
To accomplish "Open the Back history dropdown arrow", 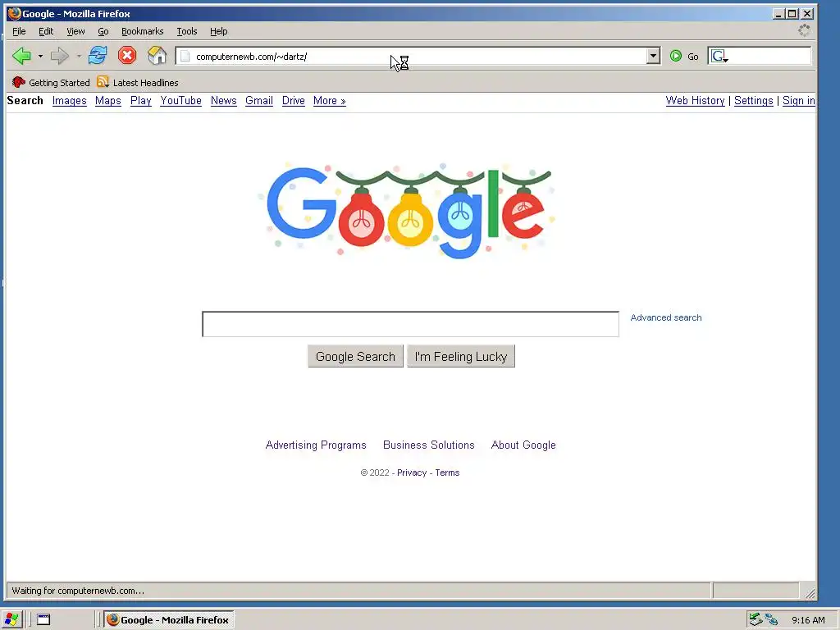I will (40, 57).
